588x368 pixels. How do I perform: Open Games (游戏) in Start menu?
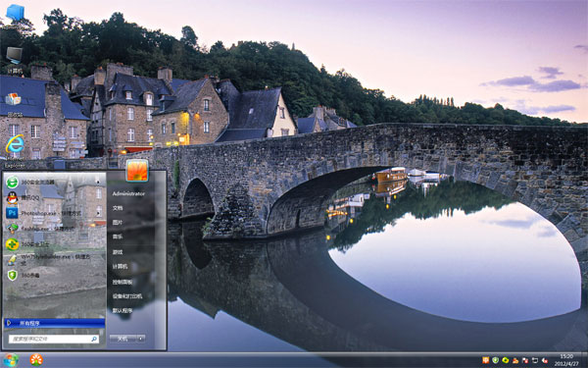tap(118, 252)
